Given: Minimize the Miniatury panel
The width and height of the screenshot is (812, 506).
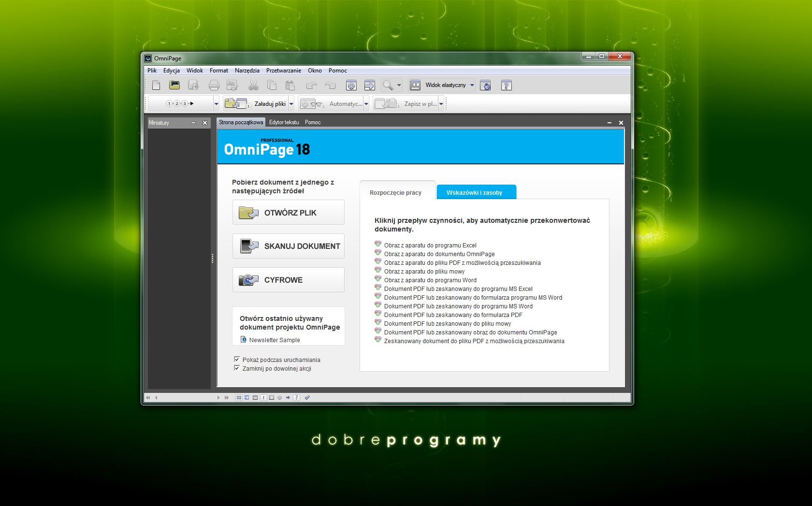Looking at the screenshot, I should click(x=193, y=123).
